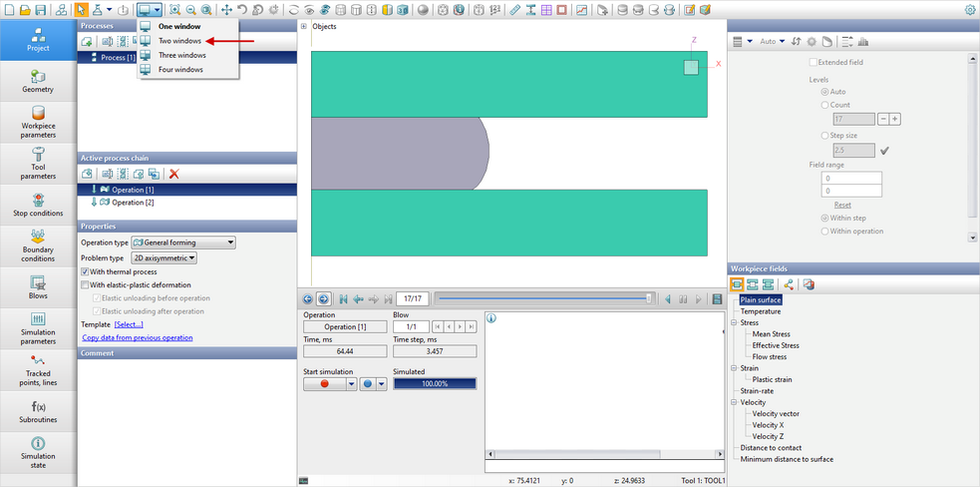Collapse the Stress tree node
The width and height of the screenshot is (980, 487).
[733, 323]
